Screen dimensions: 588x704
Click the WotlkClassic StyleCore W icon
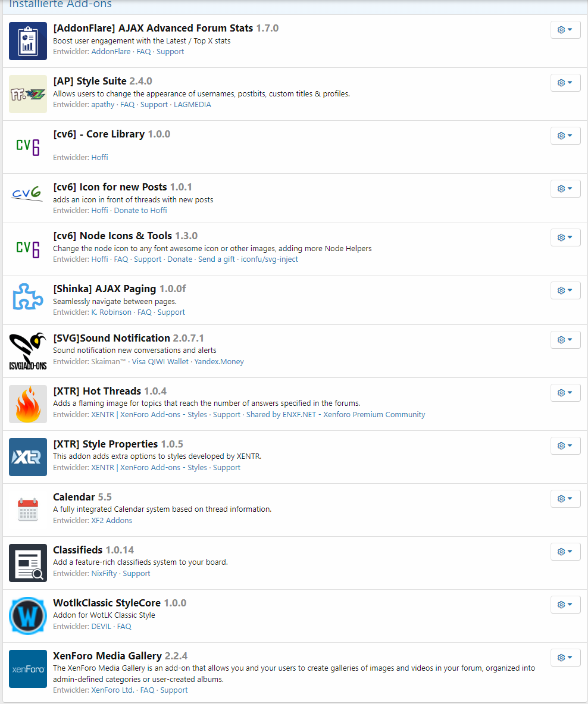coord(28,616)
